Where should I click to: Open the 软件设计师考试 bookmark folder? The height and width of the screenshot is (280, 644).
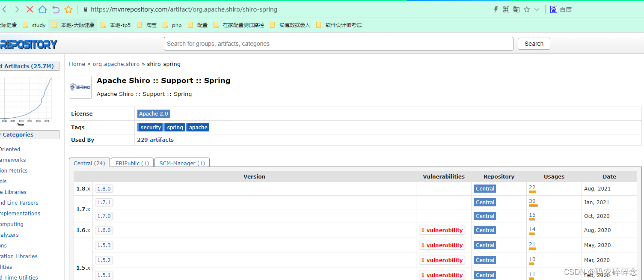(x=339, y=25)
